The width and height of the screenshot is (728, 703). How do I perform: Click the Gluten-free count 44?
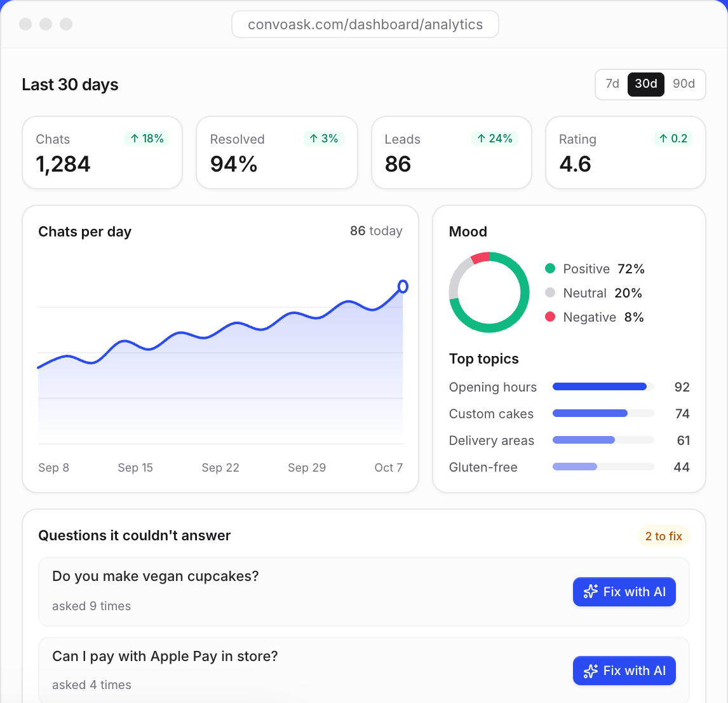pyautogui.click(x=681, y=467)
